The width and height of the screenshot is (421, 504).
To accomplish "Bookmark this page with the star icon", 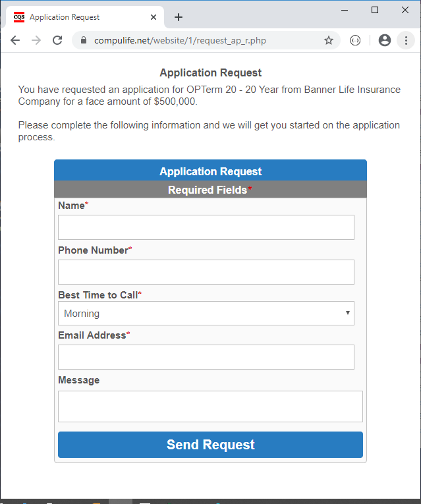I will [329, 40].
